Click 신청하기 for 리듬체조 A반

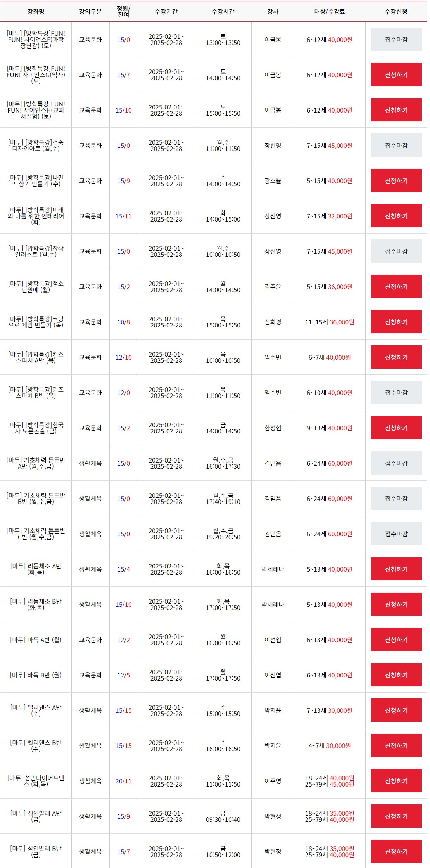(x=396, y=569)
